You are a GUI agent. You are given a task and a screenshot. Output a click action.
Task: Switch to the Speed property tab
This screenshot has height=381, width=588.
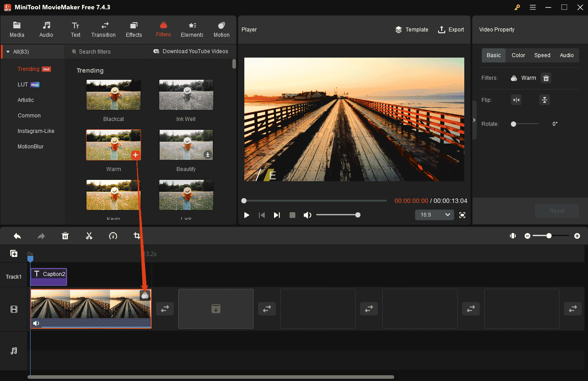click(x=542, y=55)
